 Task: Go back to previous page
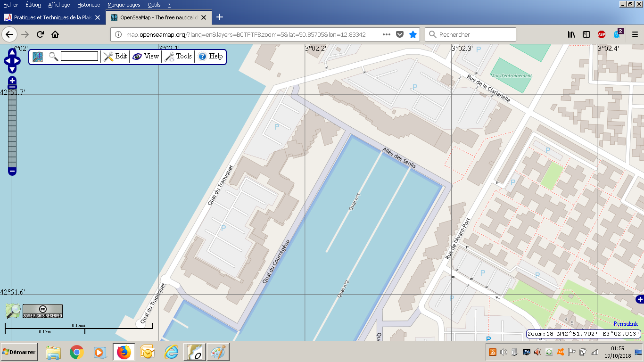tap(9, 34)
